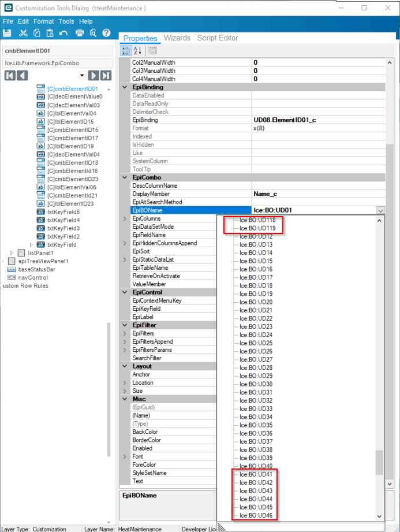Expand the EpiColumns property
Viewport: 400px width, 532px height.
[x=125, y=219]
